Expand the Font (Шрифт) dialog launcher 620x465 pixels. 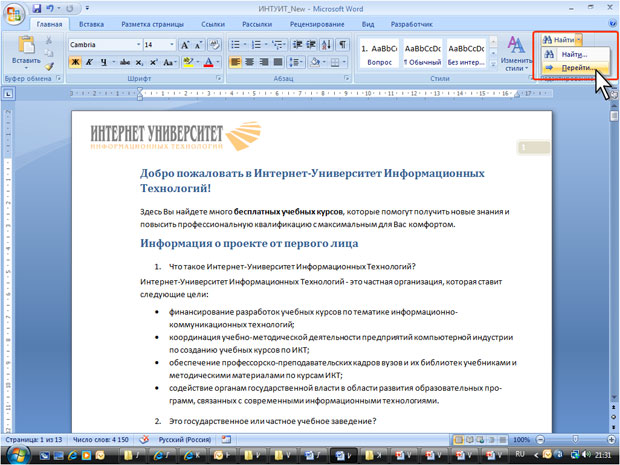pos(219,78)
